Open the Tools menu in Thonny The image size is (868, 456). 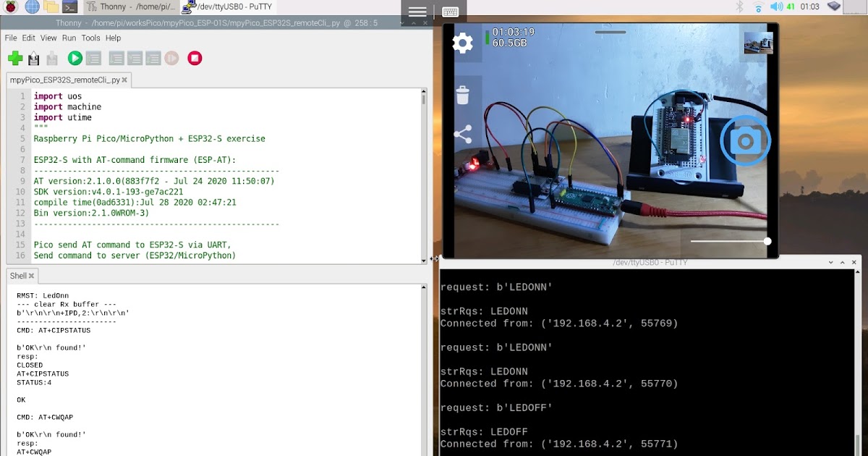90,38
